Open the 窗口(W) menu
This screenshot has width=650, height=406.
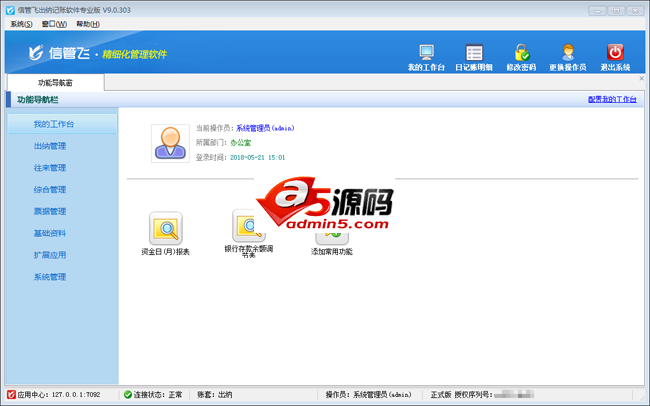click(x=54, y=24)
